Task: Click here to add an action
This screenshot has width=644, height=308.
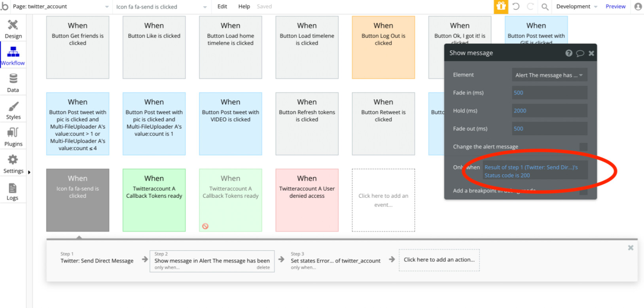Action: (439, 260)
